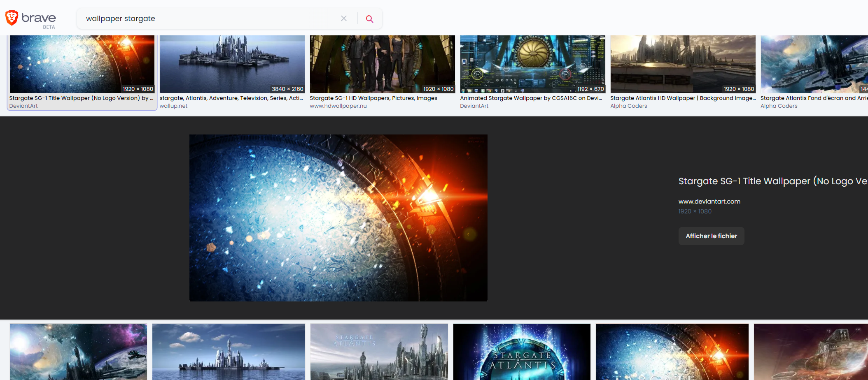Select the Animated Stargate Wallpaper thumbnail

[533, 64]
